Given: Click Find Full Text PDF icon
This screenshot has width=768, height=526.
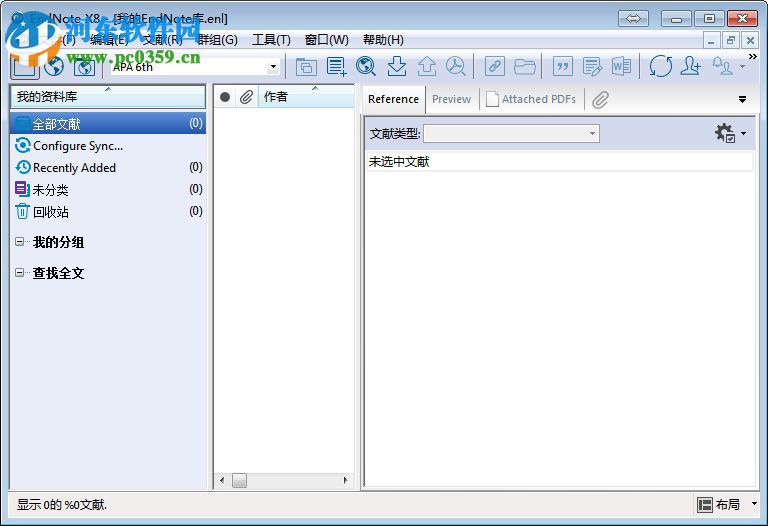Looking at the screenshot, I should click(x=456, y=67).
